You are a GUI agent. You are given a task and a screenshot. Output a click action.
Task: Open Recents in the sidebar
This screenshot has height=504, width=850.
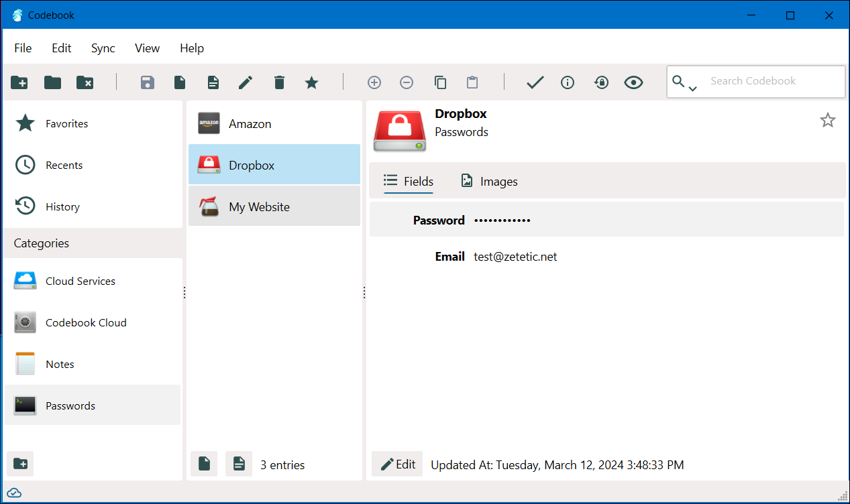(x=93, y=165)
